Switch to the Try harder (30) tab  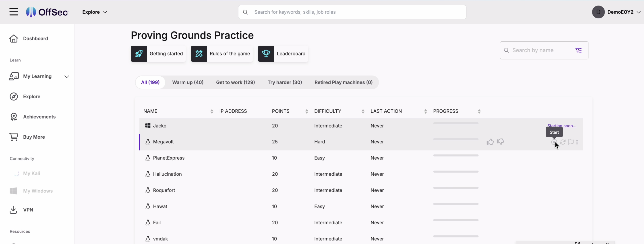click(285, 82)
